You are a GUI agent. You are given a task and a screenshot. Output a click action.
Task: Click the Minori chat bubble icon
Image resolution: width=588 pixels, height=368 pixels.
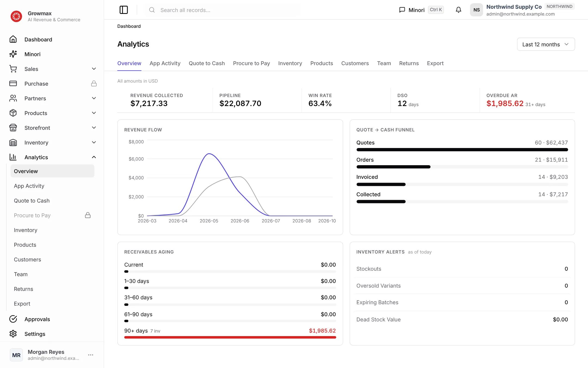(402, 10)
